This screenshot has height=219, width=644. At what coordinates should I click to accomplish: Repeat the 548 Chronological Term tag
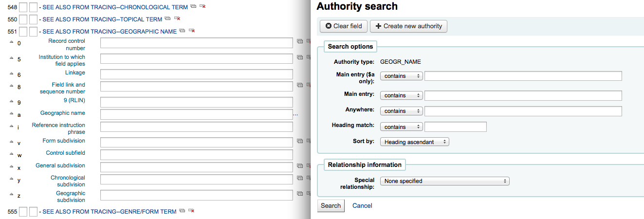click(193, 6)
